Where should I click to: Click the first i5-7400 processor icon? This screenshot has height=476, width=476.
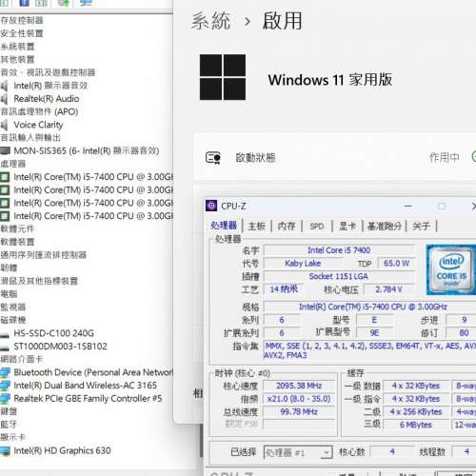(x=5, y=177)
